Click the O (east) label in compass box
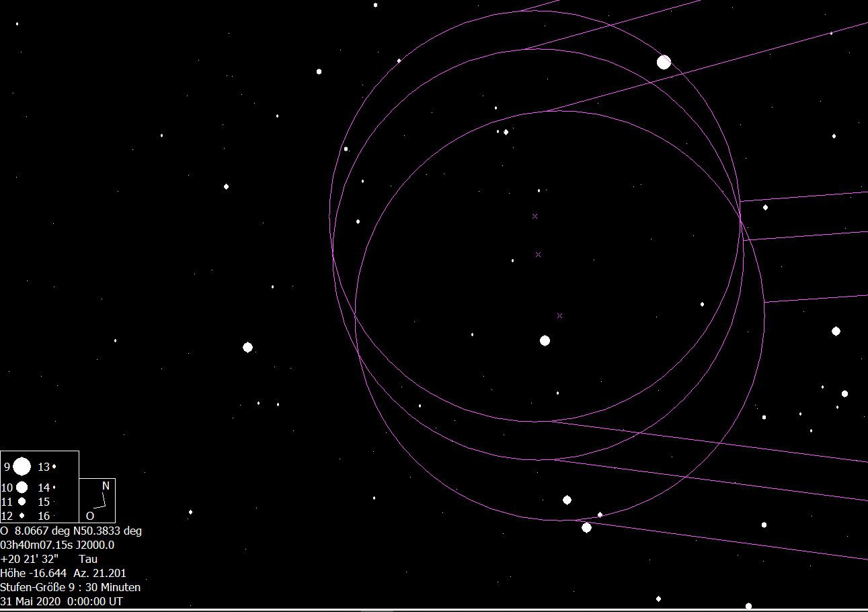868x612 pixels. point(90,516)
